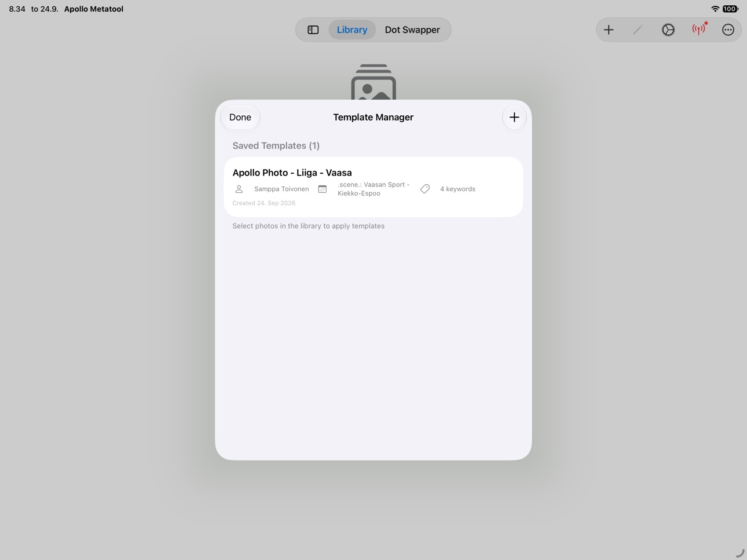Image resolution: width=747 pixels, height=560 pixels.
Task: Close Template Manager with Done button
Action: point(240,117)
